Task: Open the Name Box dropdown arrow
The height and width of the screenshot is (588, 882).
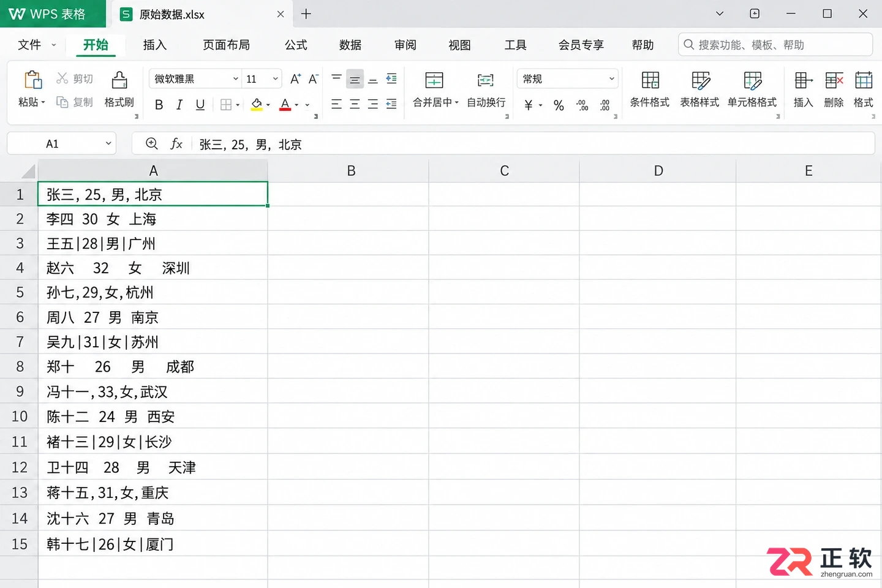Action: (x=108, y=143)
